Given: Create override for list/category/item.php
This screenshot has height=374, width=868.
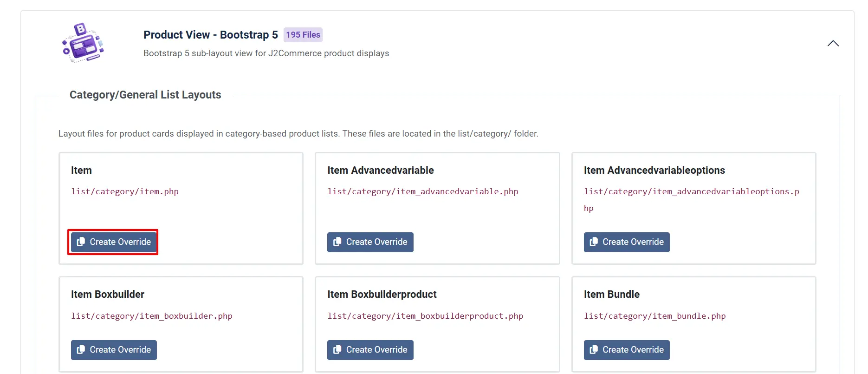Looking at the screenshot, I should (x=114, y=242).
